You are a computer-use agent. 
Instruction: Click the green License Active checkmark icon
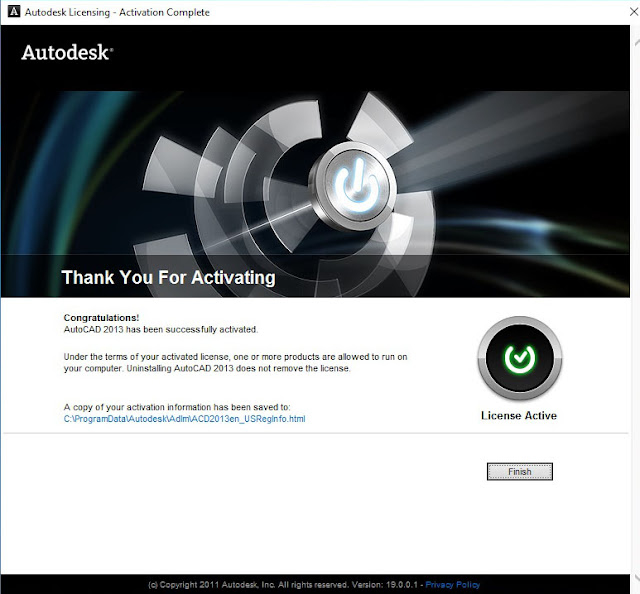[x=520, y=358]
